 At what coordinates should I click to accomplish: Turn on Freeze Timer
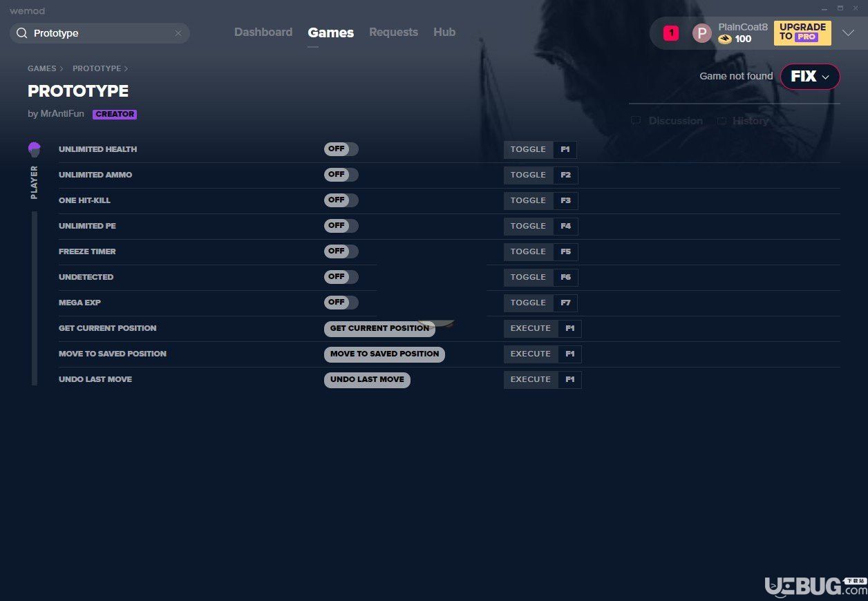[341, 251]
